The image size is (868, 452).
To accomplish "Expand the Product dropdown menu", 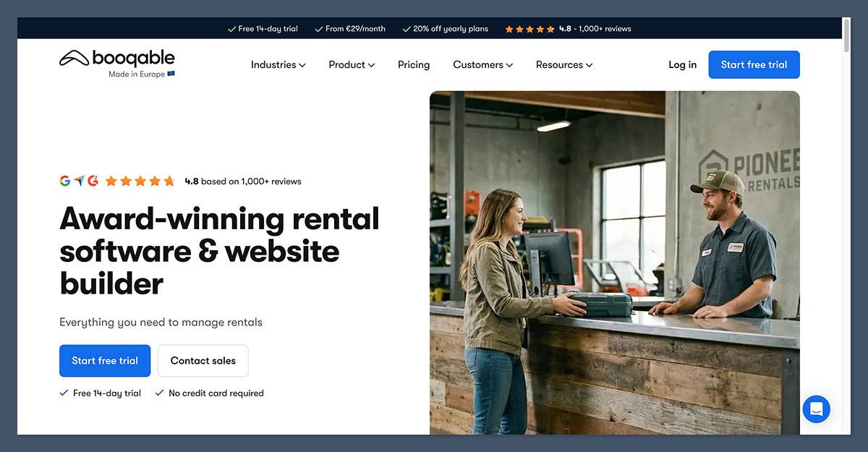I will (352, 65).
